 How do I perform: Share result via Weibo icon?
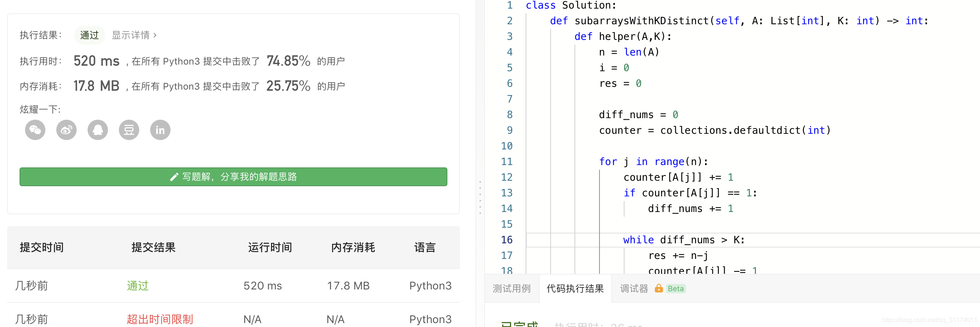click(66, 130)
